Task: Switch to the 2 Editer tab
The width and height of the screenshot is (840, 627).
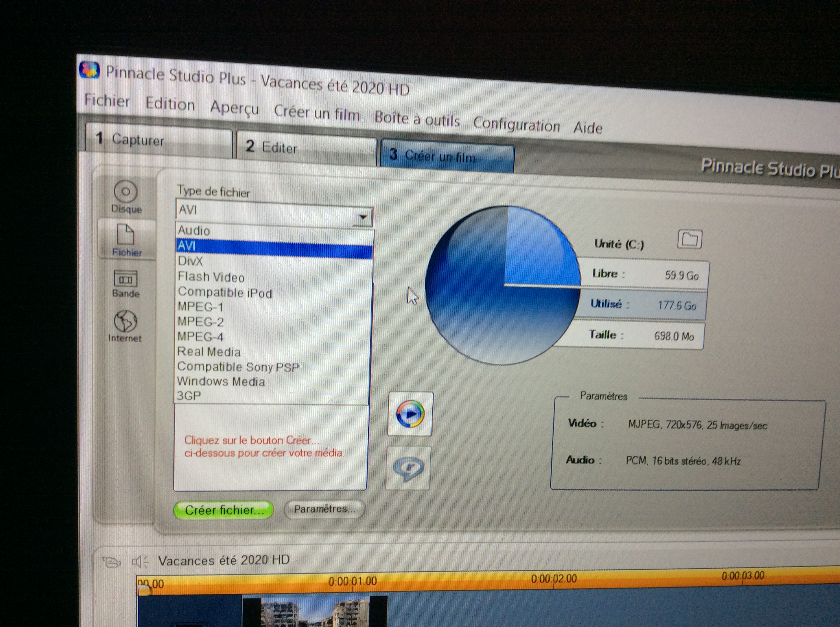Action: tap(306, 148)
